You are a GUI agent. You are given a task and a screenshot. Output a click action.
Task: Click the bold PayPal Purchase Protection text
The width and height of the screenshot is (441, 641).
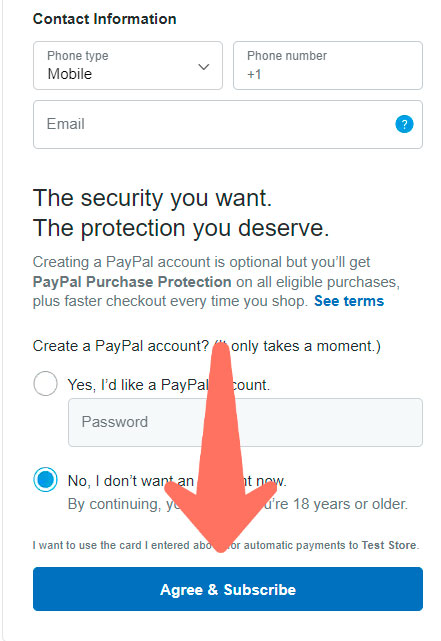(x=132, y=282)
